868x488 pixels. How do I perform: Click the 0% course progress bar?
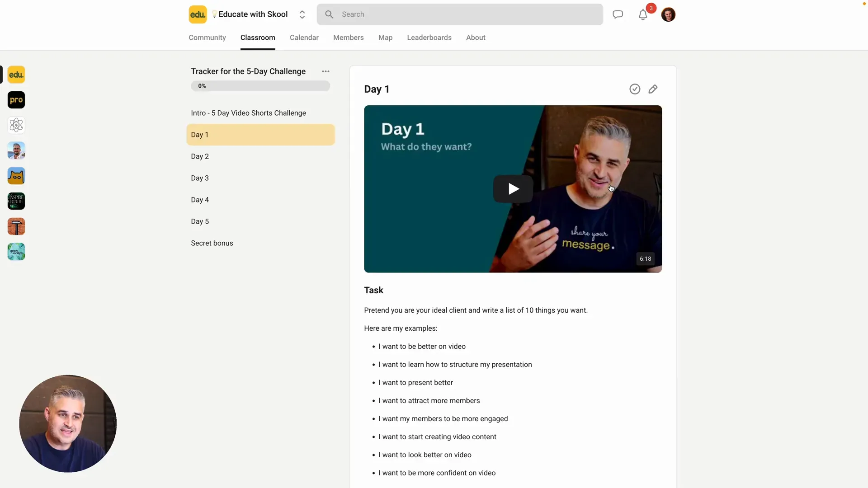(x=260, y=86)
